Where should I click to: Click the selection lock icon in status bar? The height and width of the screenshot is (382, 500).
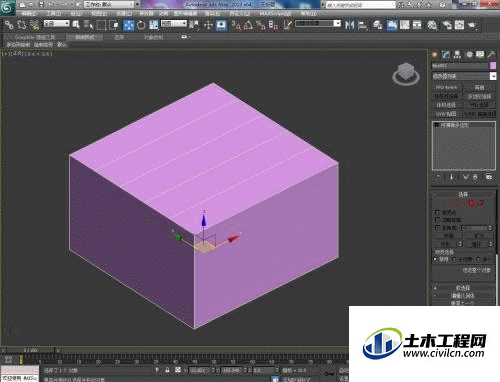pyautogui.click(x=167, y=370)
